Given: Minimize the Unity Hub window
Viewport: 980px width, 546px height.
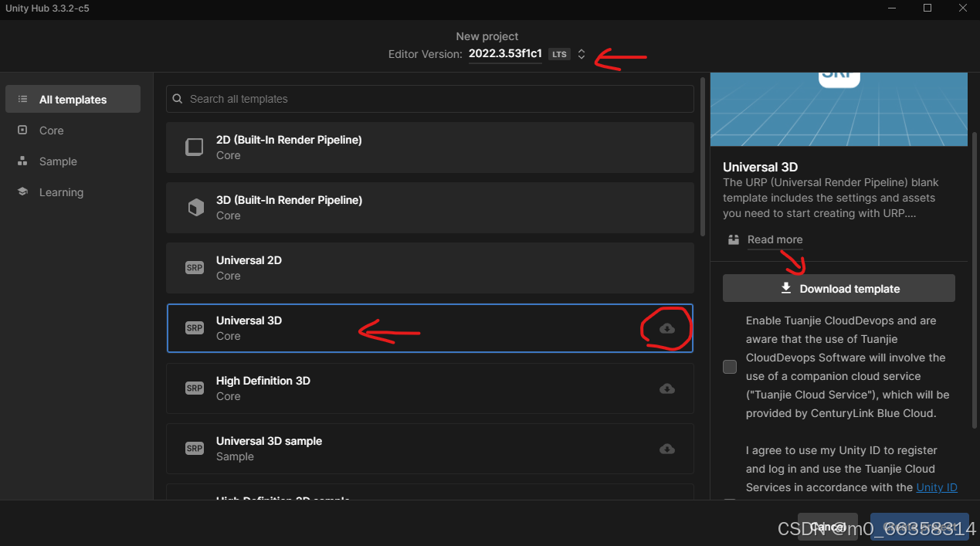Looking at the screenshot, I should point(891,8).
